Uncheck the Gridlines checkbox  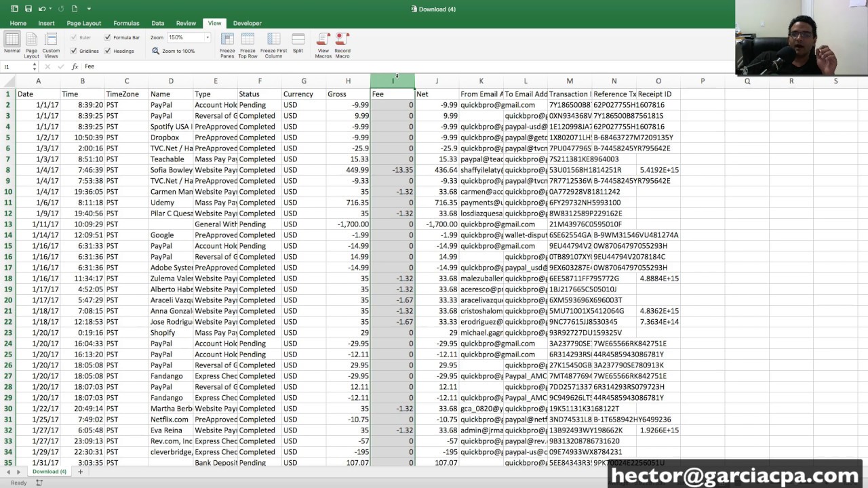(x=74, y=51)
